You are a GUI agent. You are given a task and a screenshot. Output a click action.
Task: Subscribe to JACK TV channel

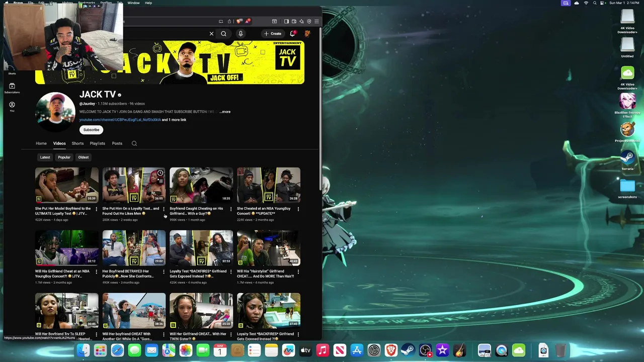tap(92, 130)
